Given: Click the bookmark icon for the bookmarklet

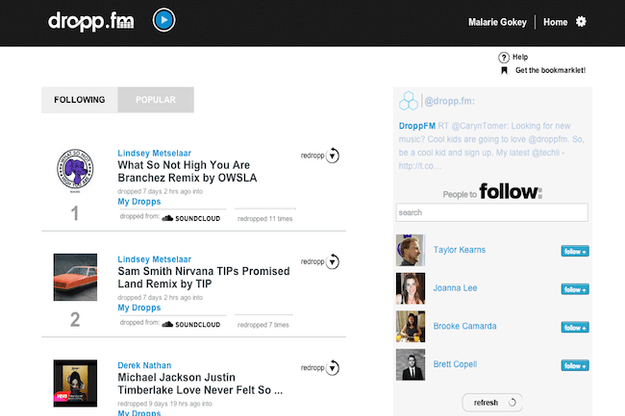Looking at the screenshot, I should 504,71.
